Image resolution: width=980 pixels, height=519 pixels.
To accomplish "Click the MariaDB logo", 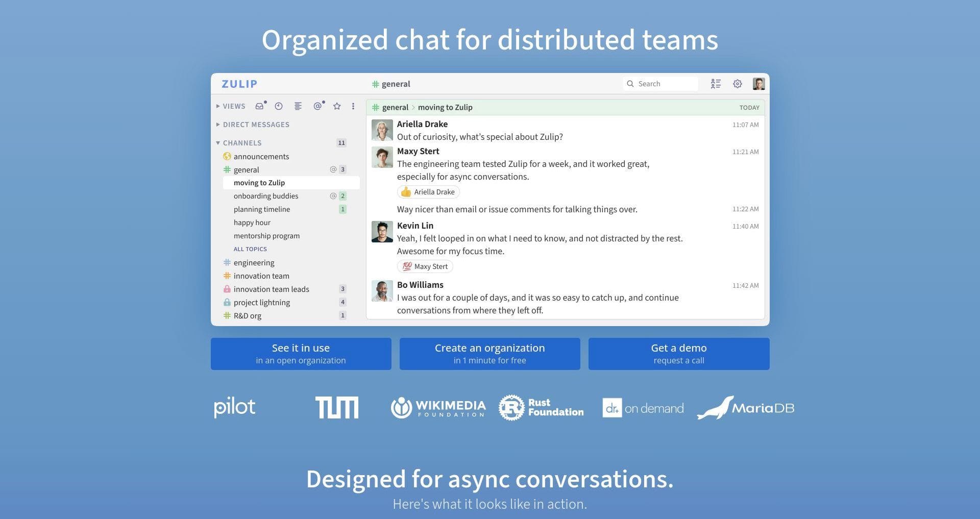I will pos(746,407).
